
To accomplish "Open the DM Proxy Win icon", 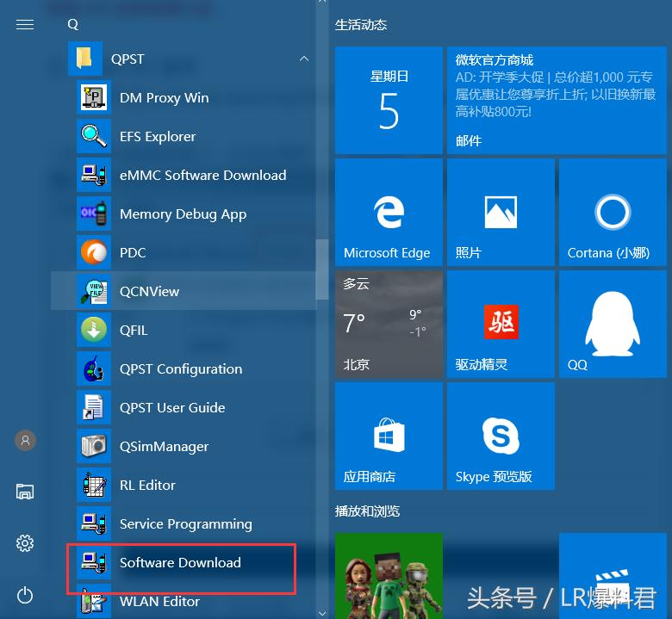I will click(x=93, y=97).
